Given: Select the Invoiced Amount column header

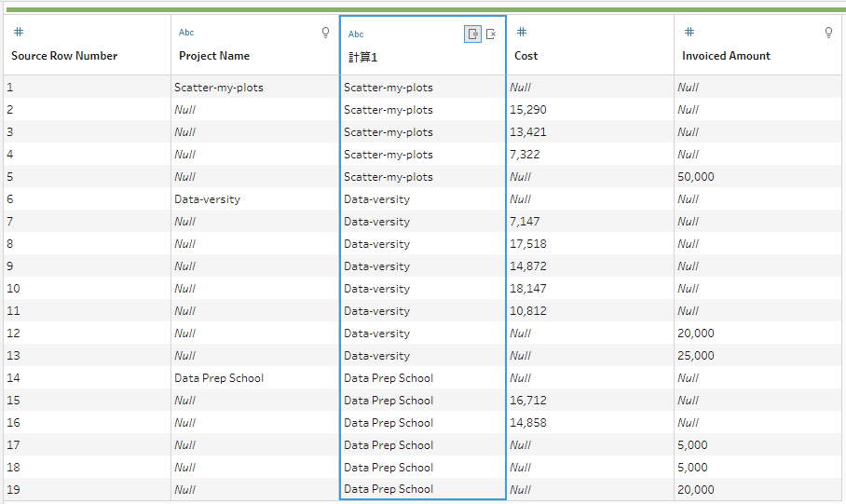Looking at the screenshot, I should tap(726, 56).
